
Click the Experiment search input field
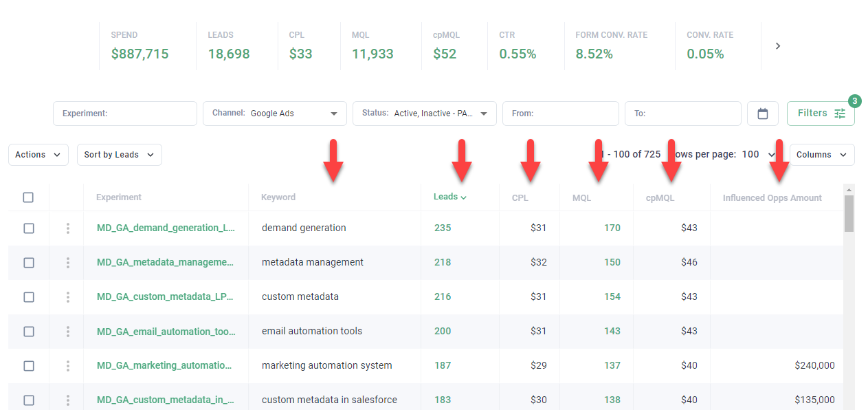click(x=125, y=114)
